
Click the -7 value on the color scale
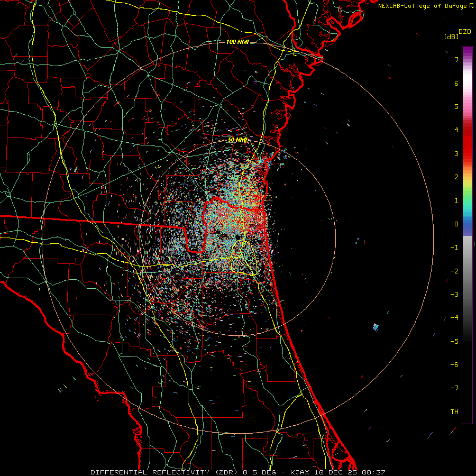[x=454, y=388]
